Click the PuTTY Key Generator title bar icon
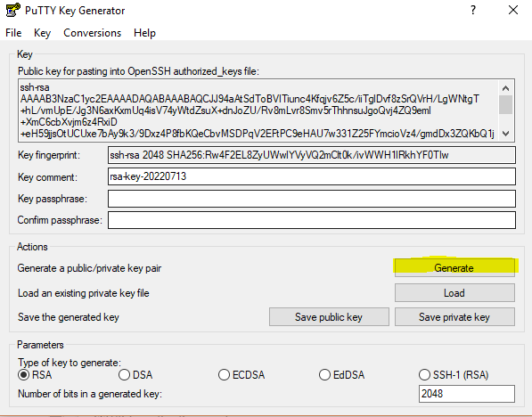This screenshot has width=532, height=417. pos(12,10)
